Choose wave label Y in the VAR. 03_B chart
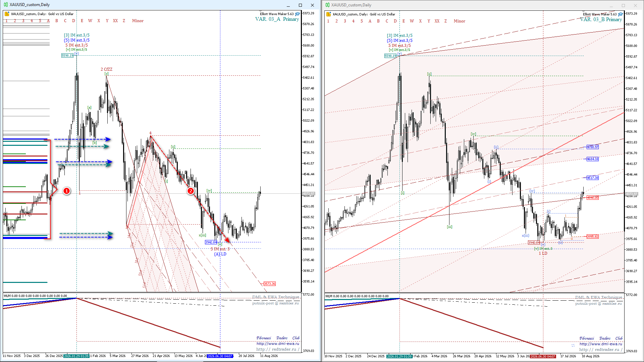Image resolution: width=644 pixels, height=362 pixels. (429, 21)
